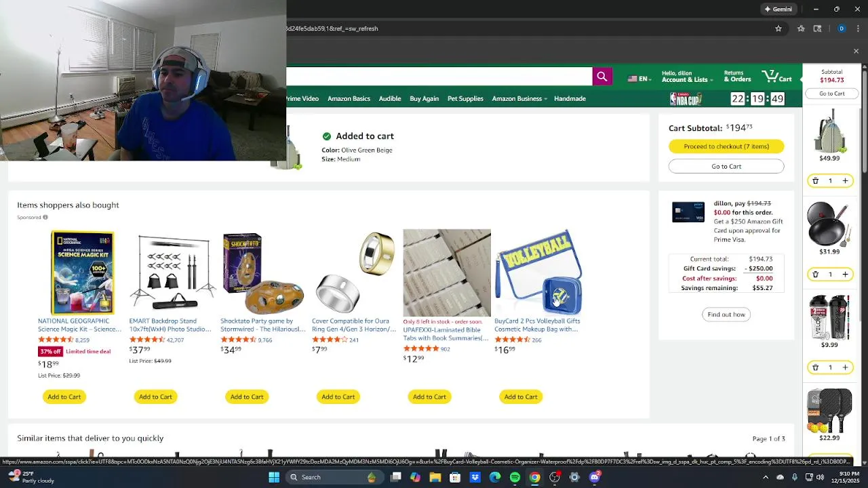868x488 pixels.
Task: Click the Amazon search input field
Action: pos(439,77)
